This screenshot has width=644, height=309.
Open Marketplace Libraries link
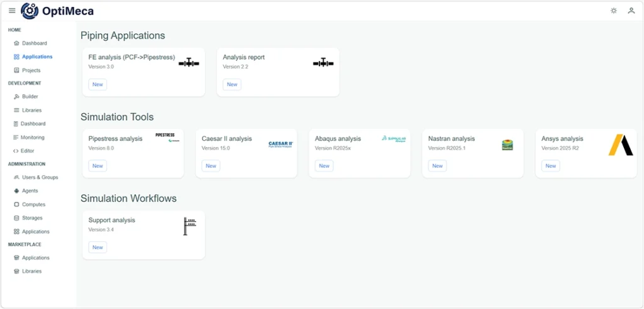[x=31, y=271]
